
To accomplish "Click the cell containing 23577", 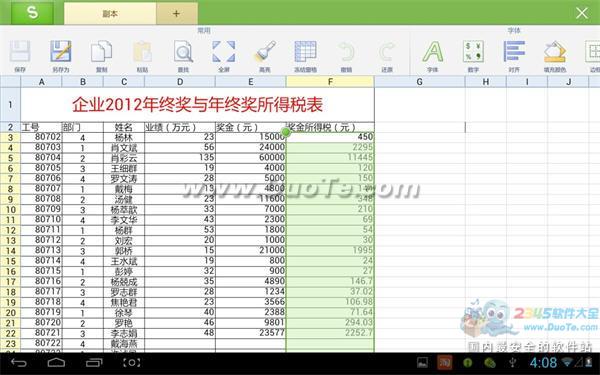I will (x=251, y=333).
